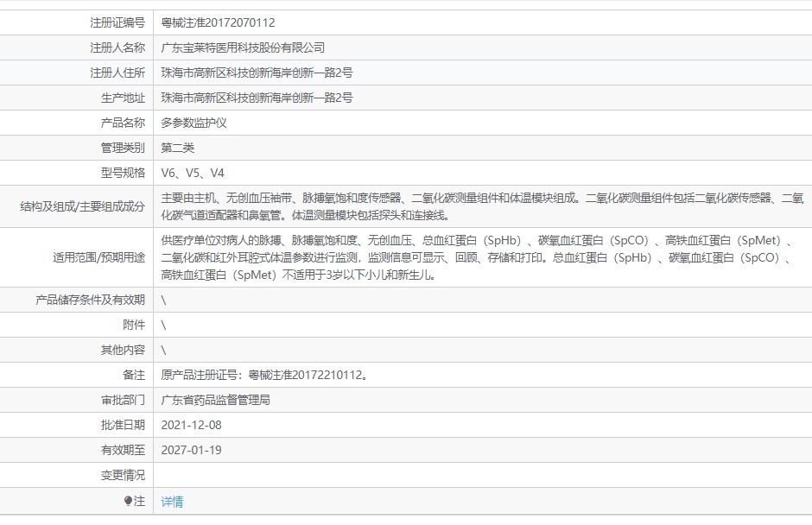The height and width of the screenshot is (525, 812).
Task: Click the backslash value in 附件 row
Action: tap(163, 326)
